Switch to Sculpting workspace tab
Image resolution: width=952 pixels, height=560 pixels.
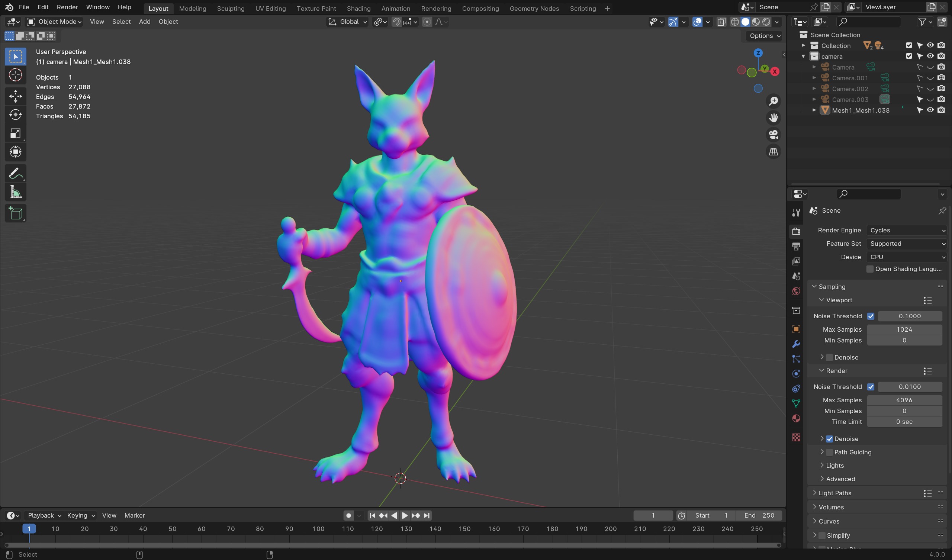[231, 8]
